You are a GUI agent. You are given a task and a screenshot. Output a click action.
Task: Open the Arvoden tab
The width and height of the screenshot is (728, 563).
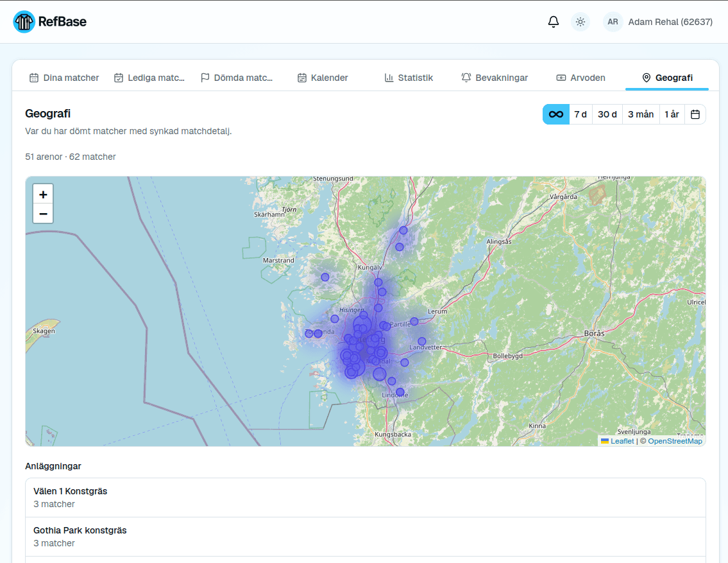[x=581, y=78]
